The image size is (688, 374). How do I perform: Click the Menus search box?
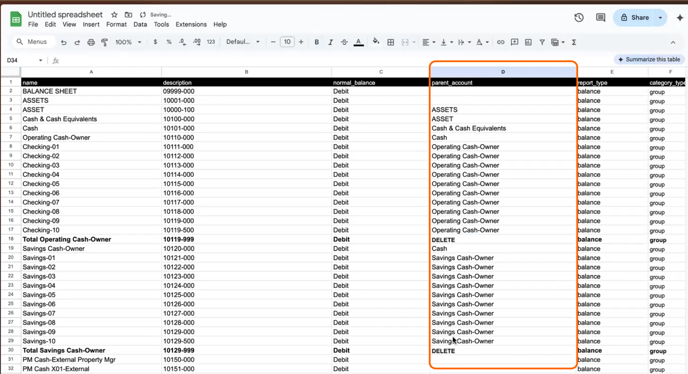coord(32,42)
